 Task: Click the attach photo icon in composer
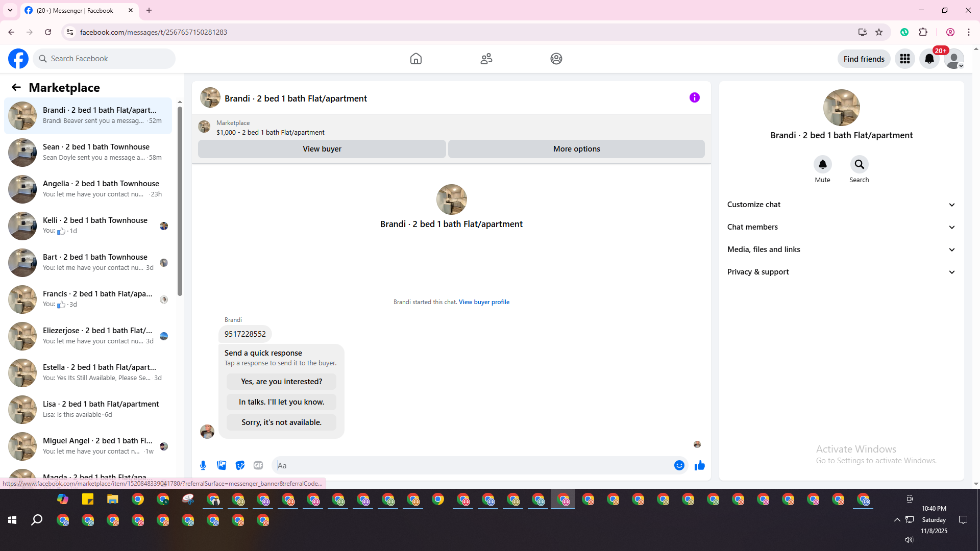tap(222, 465)
